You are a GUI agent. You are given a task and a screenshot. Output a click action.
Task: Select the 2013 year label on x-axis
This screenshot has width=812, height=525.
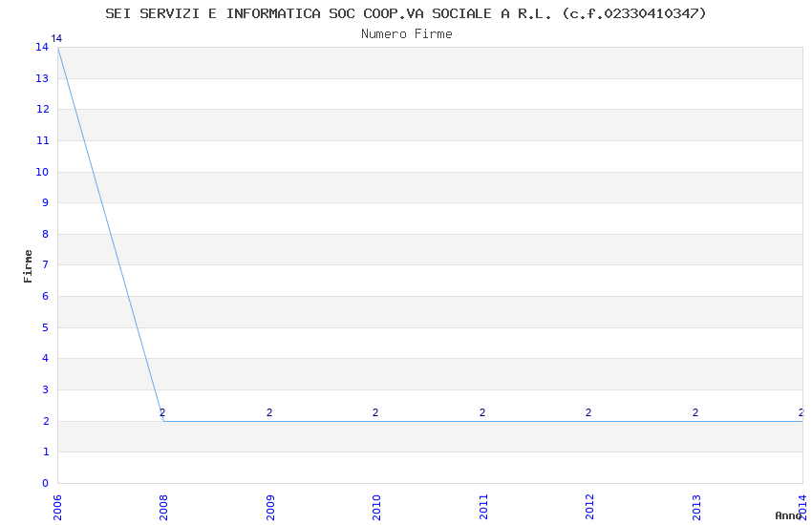point(696,508)
